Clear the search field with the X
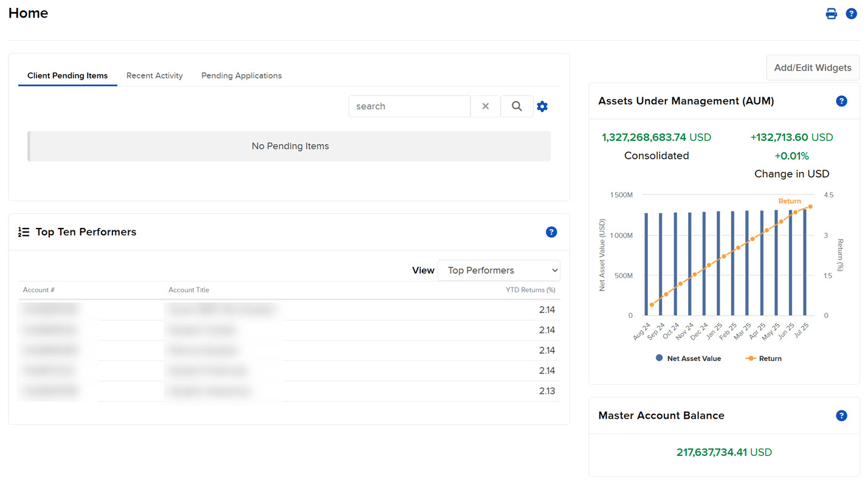Viewport: 868px width, 482px height. 485,106
